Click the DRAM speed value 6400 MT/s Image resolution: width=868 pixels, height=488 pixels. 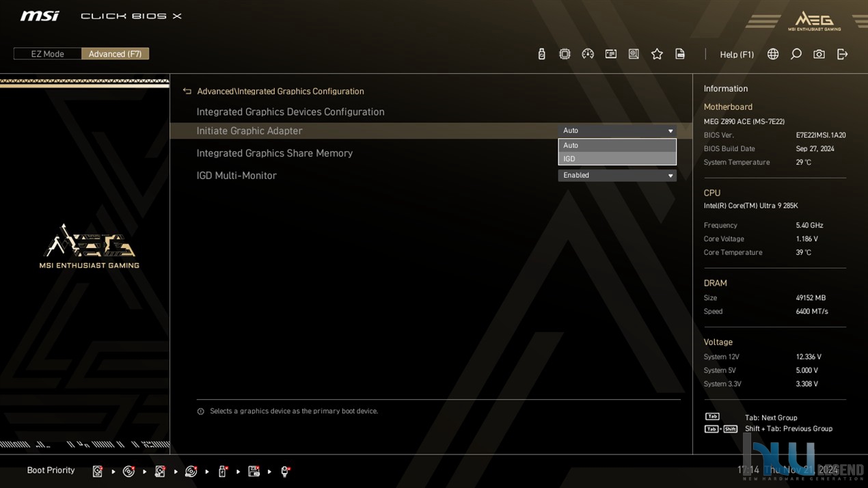coord(812,312)
